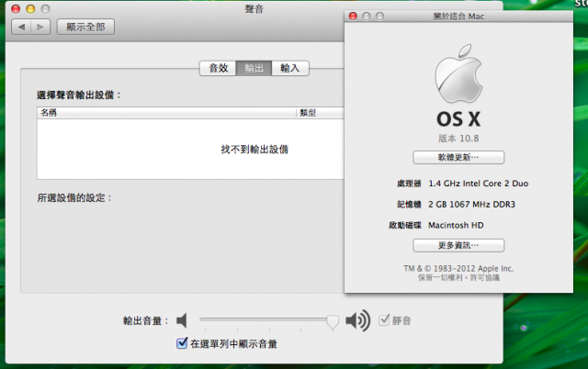This screenshot has height=369, width=588.
Task: Click the output volume slider thumb
Action: click(333, 322)
